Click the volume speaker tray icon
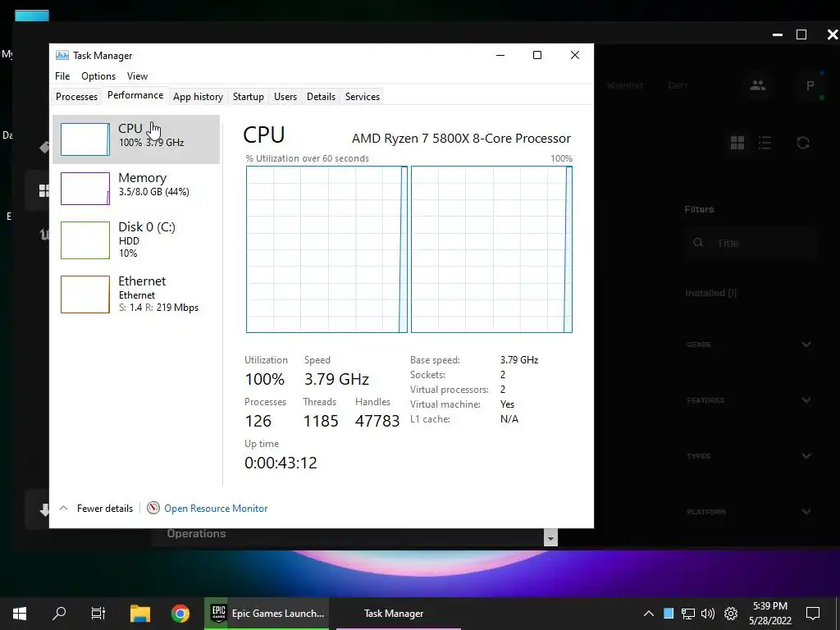This screenshot has height=630, width=840. point(708,614)
